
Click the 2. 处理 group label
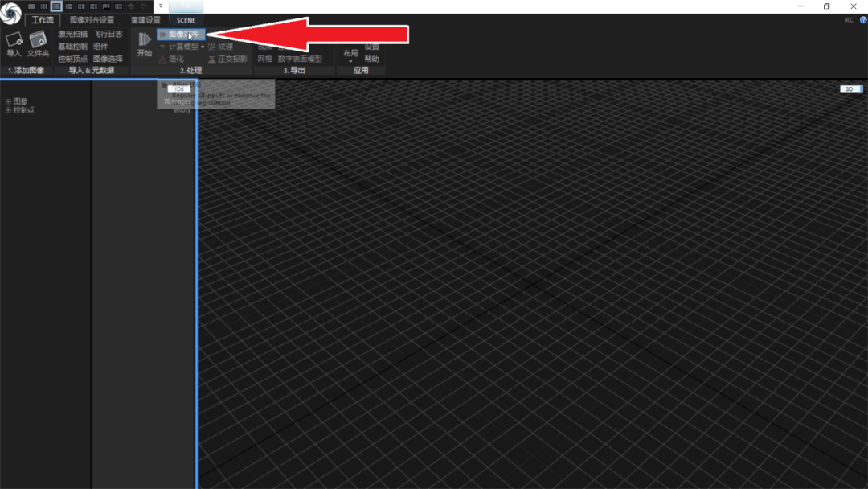point(191,70)
